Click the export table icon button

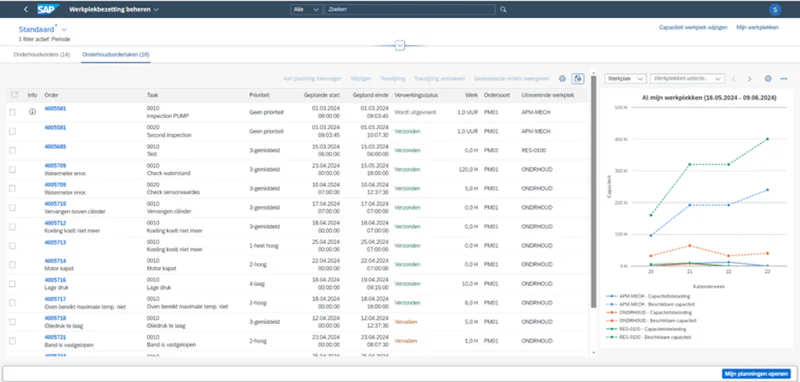[578, 79]
